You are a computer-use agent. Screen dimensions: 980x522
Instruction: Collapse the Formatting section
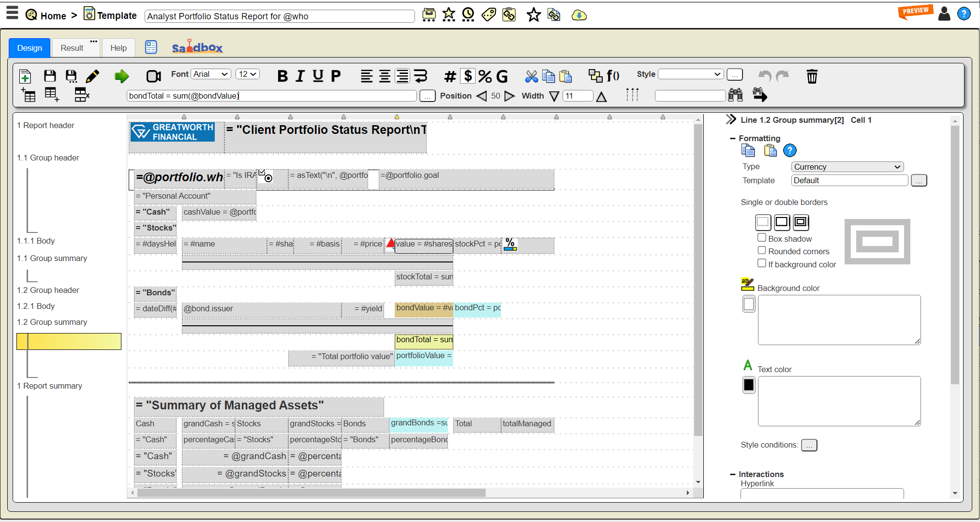click(x=732, y=138)
